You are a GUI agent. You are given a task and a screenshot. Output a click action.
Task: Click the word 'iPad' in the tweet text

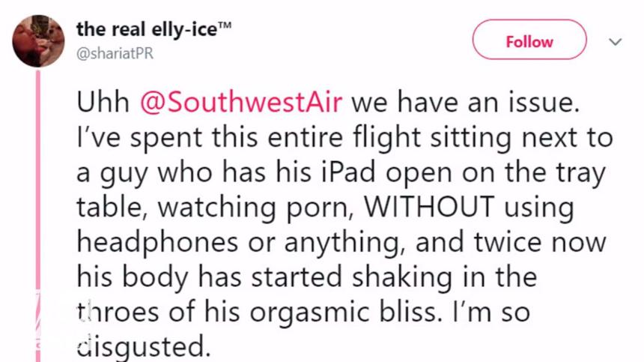(x=357, y=173)
